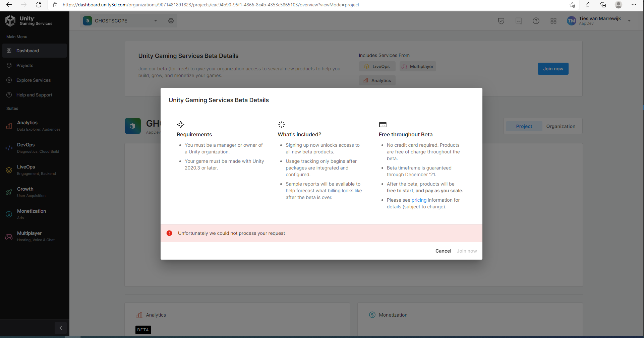Image resolution: width=644 pixels, height=338 pixels.
Task: Open the browser favorites list icon
Action: coord(588,5)
